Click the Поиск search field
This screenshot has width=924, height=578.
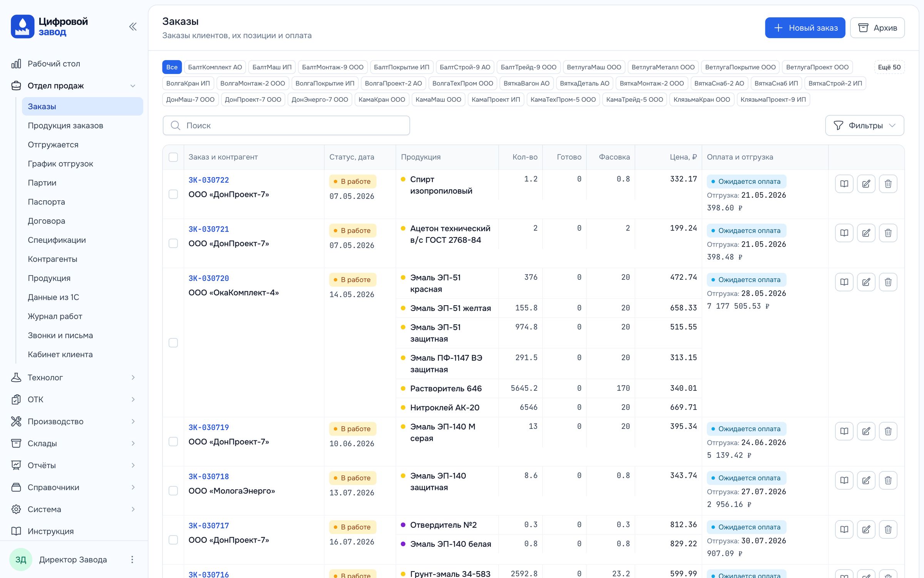286,126
